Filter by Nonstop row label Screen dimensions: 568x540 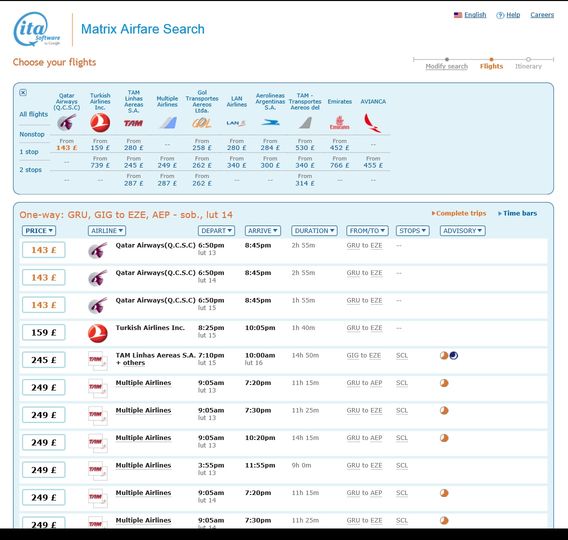(x=32, y=134)
